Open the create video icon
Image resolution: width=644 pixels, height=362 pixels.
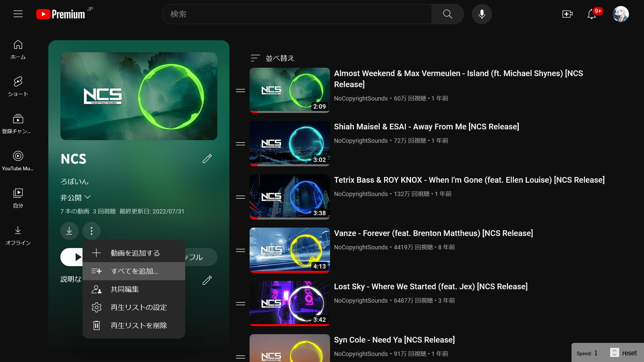pyautogui.click(x=567, y=14)
